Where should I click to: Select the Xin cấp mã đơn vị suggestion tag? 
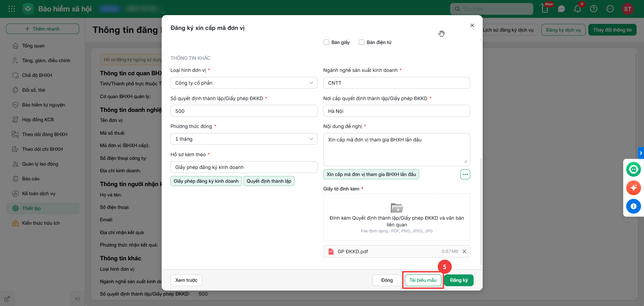coord(371,174)
